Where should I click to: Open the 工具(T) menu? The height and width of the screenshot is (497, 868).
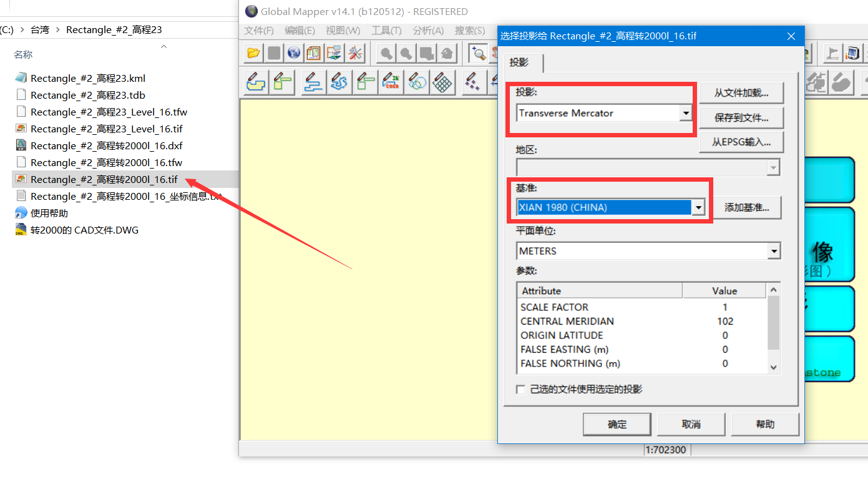tap(387, 31)
